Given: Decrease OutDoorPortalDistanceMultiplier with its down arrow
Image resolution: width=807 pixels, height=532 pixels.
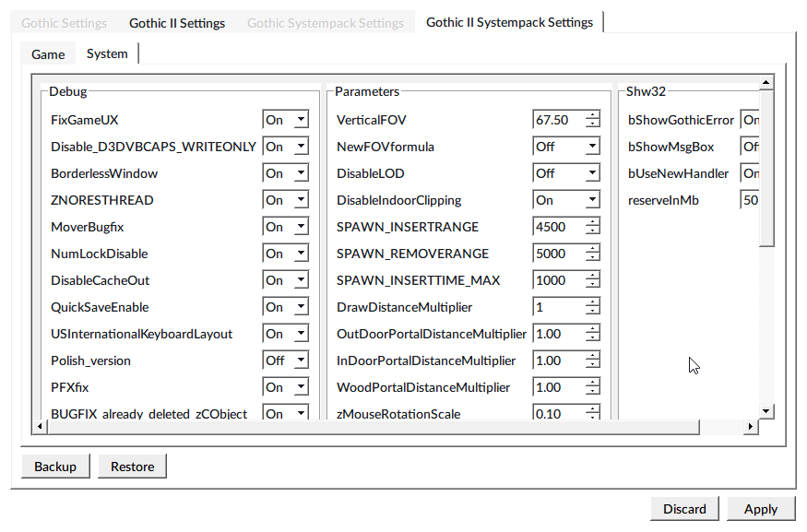Looking at the screenshot, I should tap(592, 338).
